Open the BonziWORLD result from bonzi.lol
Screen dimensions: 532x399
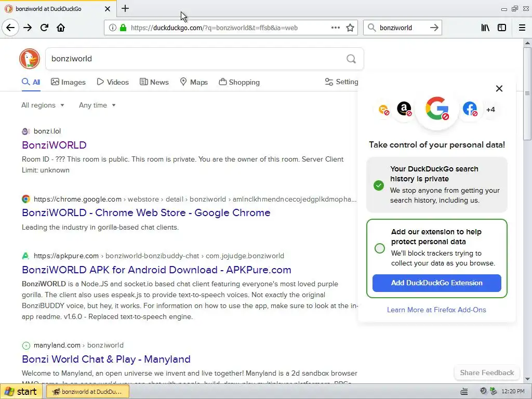[54, 145]
